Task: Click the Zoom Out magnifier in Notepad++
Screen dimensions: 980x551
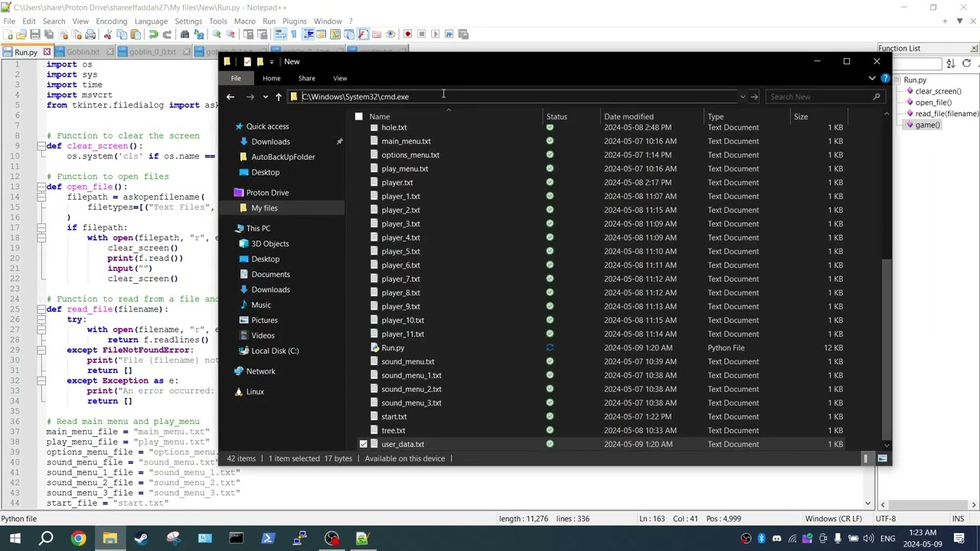Action: 230,34
